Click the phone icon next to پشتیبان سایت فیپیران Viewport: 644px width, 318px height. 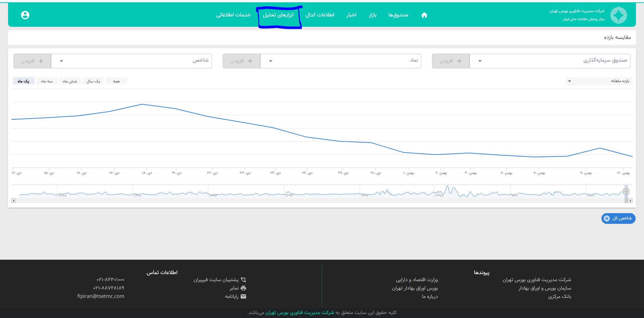click(244, 279)
